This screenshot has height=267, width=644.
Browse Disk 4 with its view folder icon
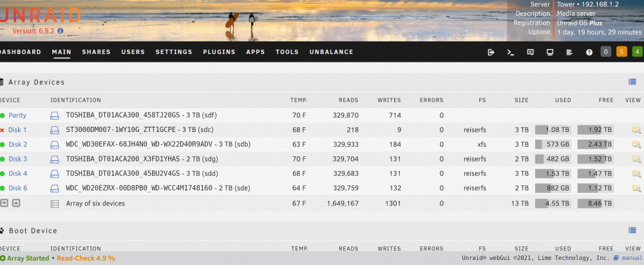click(637, 174)
